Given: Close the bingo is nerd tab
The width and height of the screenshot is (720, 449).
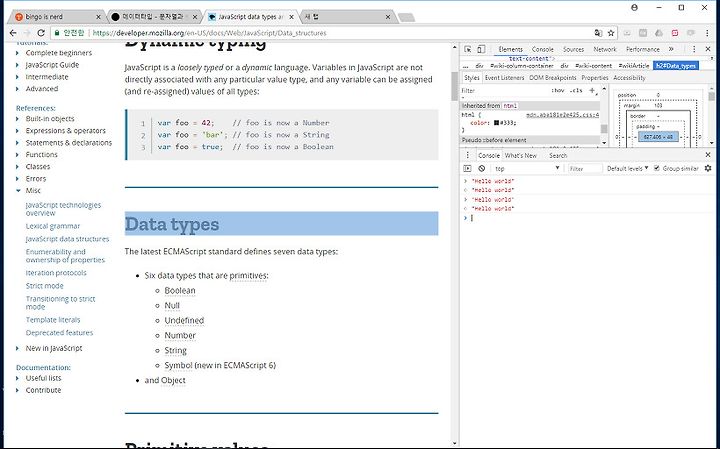Looking at the screenshot, I should point(98,17).
